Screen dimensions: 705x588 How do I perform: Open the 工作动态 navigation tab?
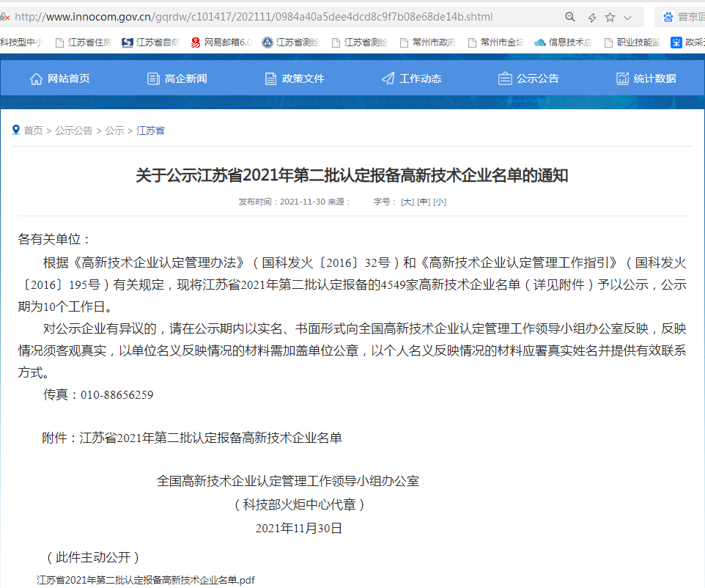412,78
